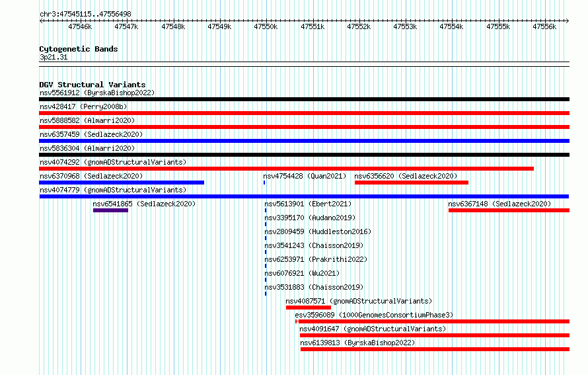Click nsv5613901 (Ebert2021) label
The height and width of the screenshot is (375, 588).
tap(308, 204)
